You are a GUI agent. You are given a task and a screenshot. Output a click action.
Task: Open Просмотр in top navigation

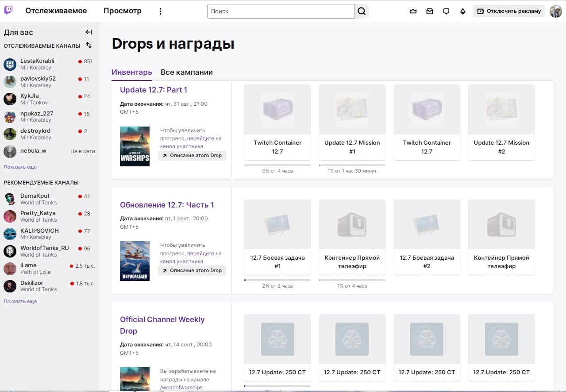[123, 11]
